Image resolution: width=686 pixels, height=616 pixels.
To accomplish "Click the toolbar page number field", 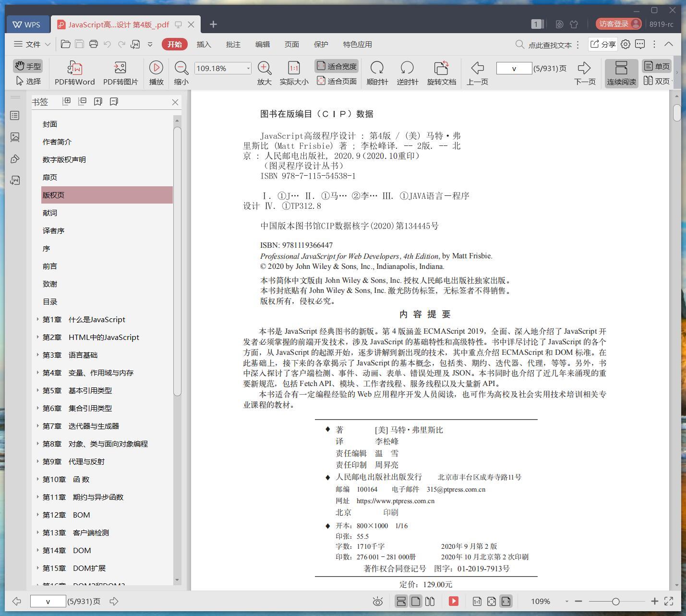I will click(514, 68).
